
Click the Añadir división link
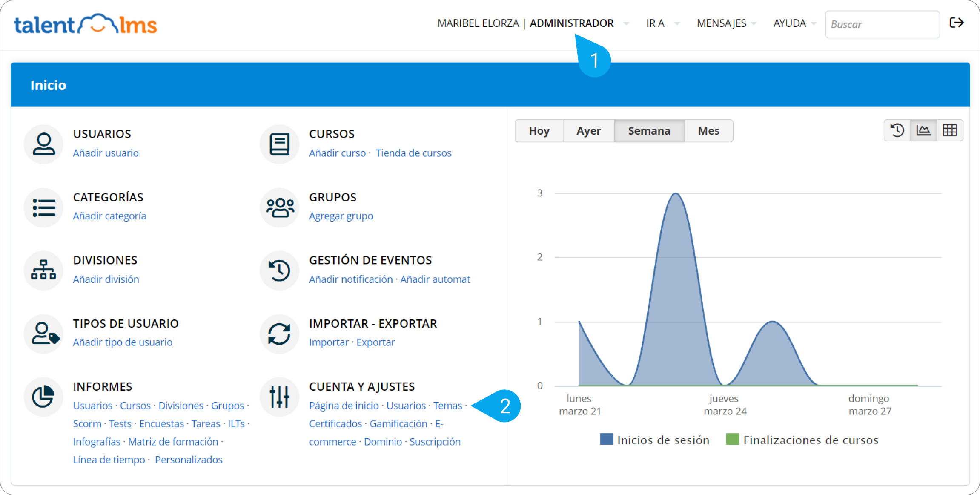point(106,279)
